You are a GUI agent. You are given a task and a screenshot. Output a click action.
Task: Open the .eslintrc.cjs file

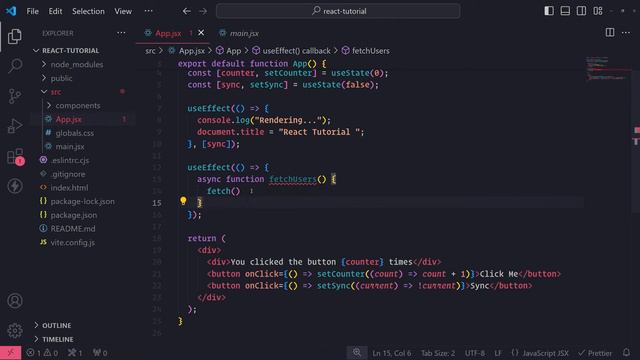click(70, 160)
